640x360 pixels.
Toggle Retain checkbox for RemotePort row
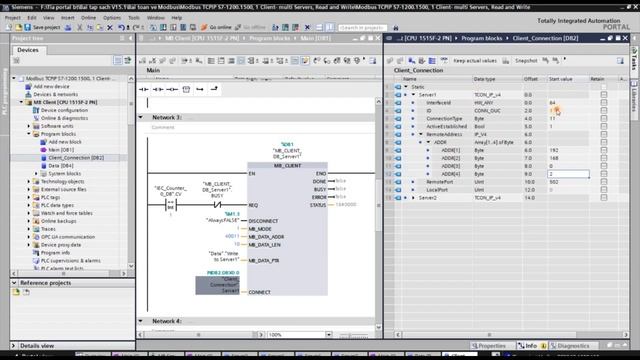[x=604, y=182]
